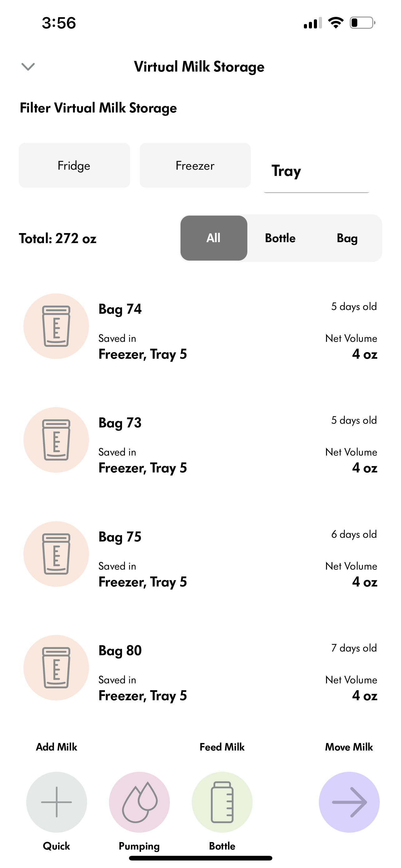Toggle the Freezer storage filter
The image size is (401, 868).
(195, 166)
